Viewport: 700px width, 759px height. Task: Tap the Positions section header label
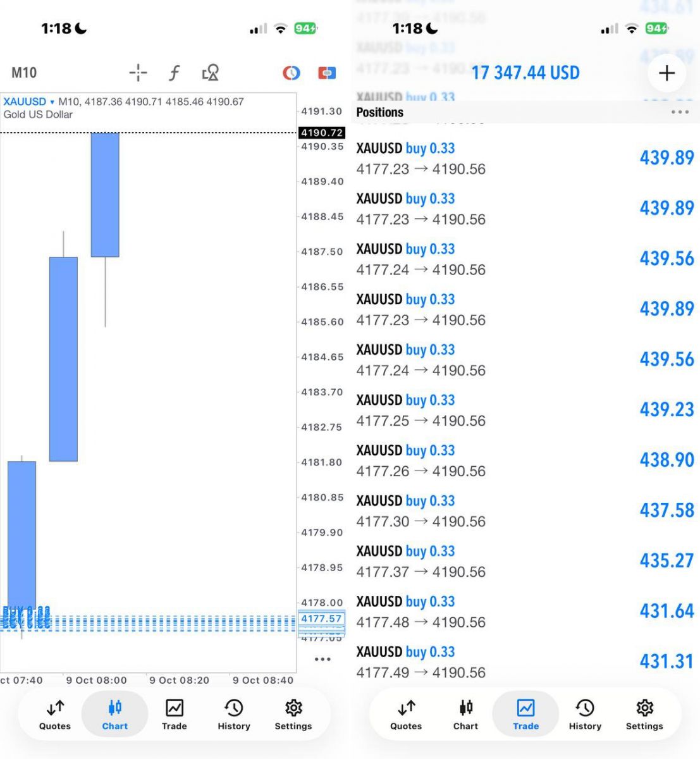point(379,112)
